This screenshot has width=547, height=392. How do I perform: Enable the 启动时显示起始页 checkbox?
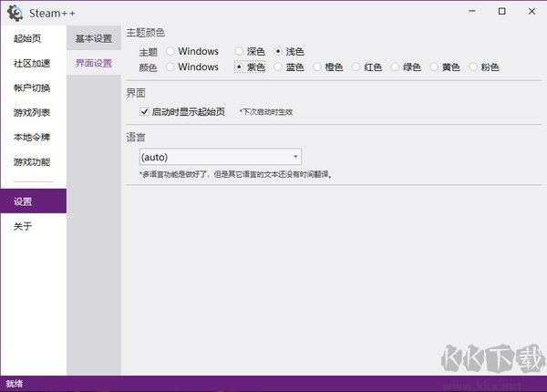tap(145, 111)
